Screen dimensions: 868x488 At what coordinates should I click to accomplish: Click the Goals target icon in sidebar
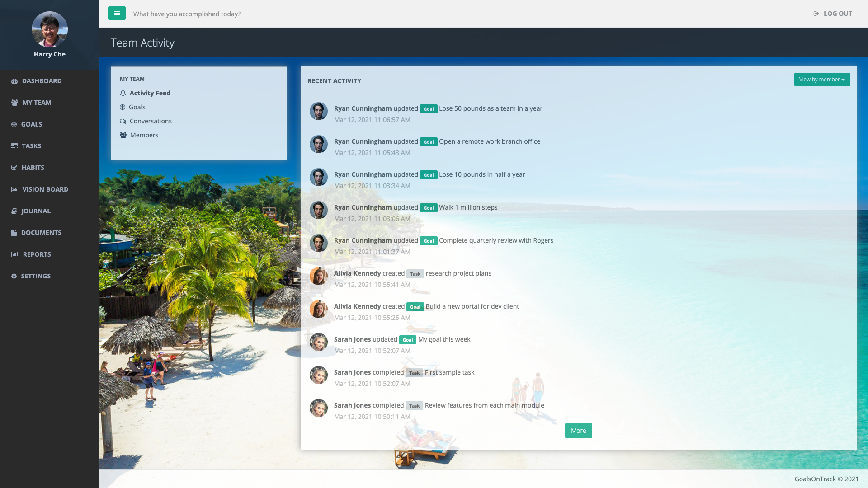(x=14, y=124)
